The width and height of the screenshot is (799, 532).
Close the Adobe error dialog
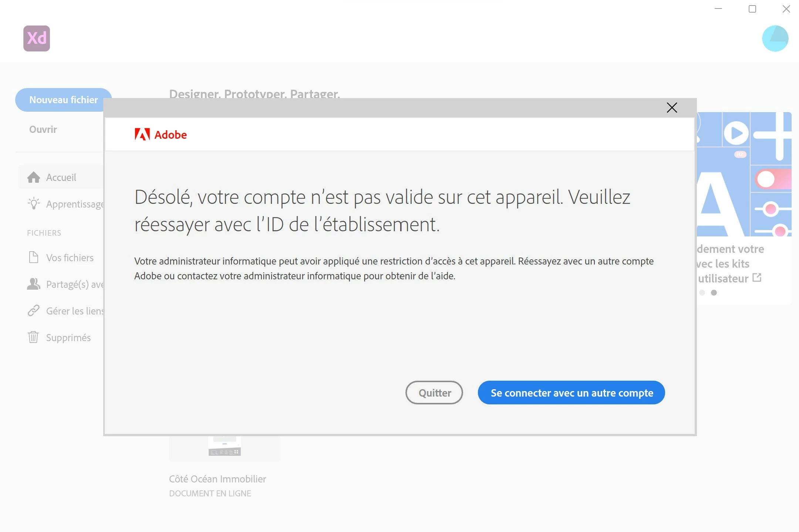(672, 108)
